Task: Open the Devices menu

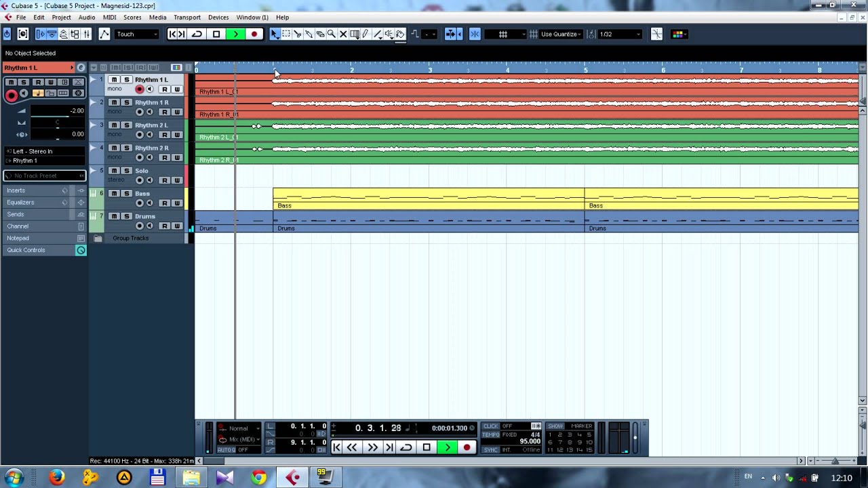Action: click(x=218, y=17)
